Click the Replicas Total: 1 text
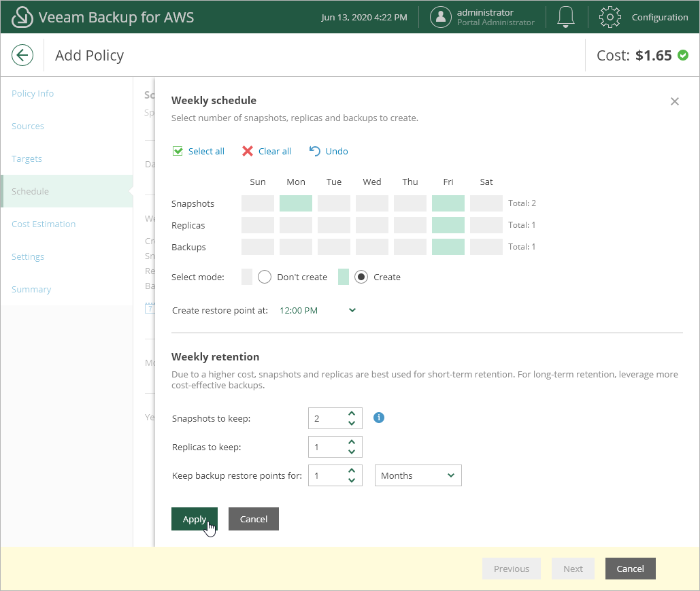Screen dimensions: 700x591 point(521,225)
